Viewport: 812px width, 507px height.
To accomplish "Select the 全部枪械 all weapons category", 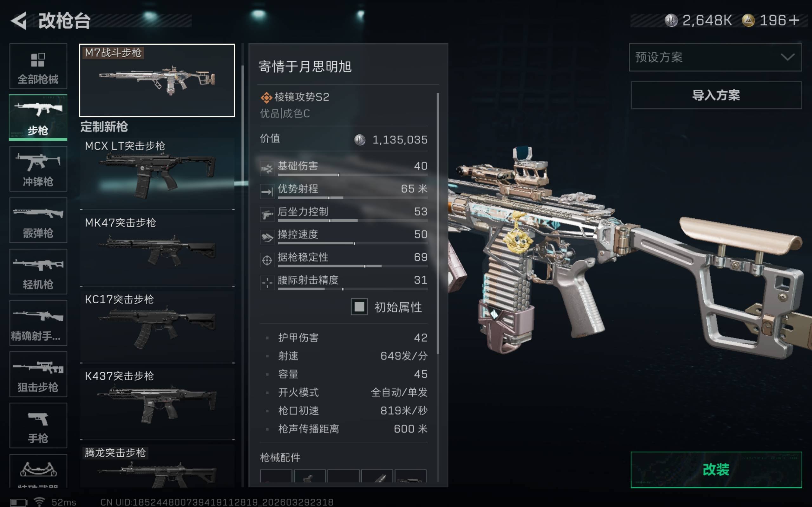I will (38, 66).
